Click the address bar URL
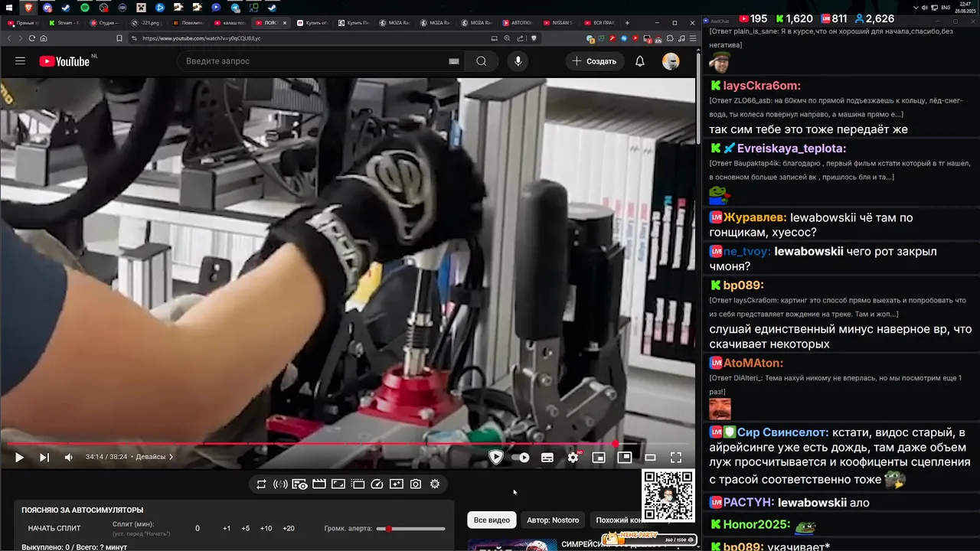This screenshot has width=980, height=551. [x=201, y=38]
